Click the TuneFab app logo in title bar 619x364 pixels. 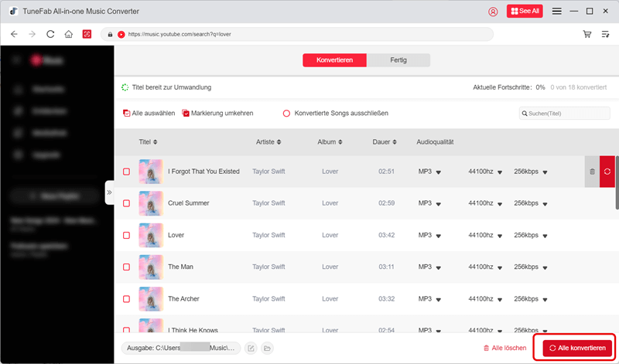point(14,11)
